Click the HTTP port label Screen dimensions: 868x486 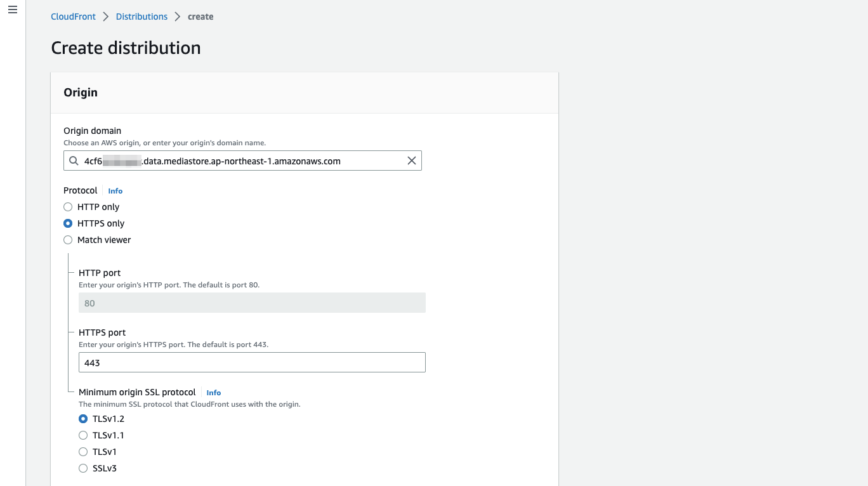coord(100,273)
